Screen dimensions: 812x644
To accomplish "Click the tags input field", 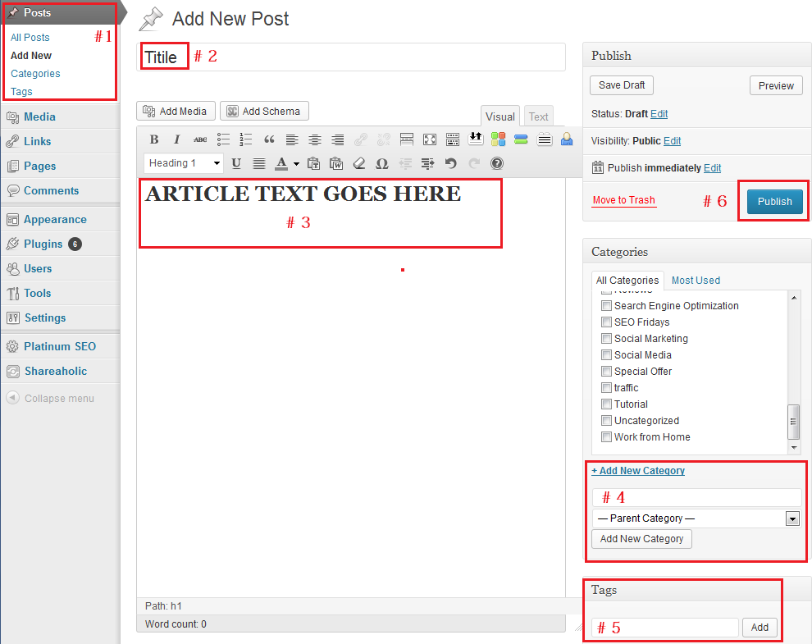I will pos(665,628).
